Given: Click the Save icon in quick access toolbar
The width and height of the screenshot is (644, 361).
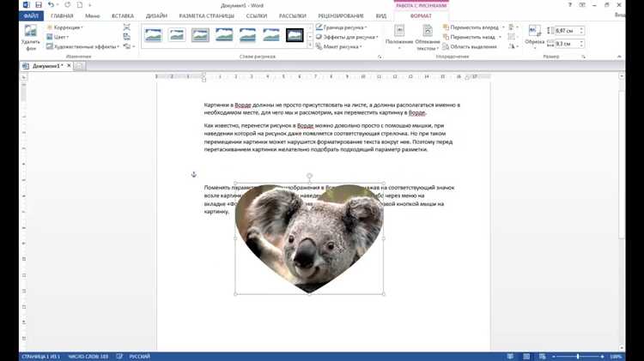Looking at the screenshot, I should point(39,5).
